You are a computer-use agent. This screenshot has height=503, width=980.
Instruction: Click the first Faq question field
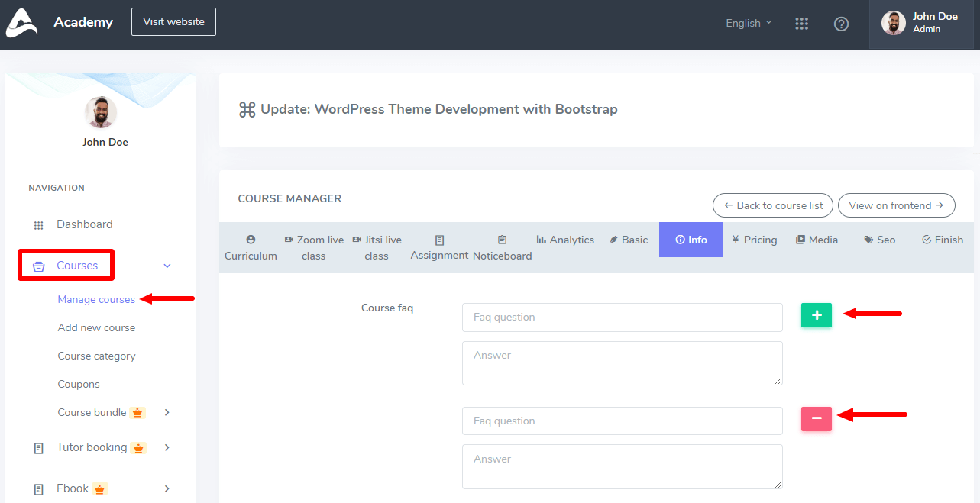(622, 318)
